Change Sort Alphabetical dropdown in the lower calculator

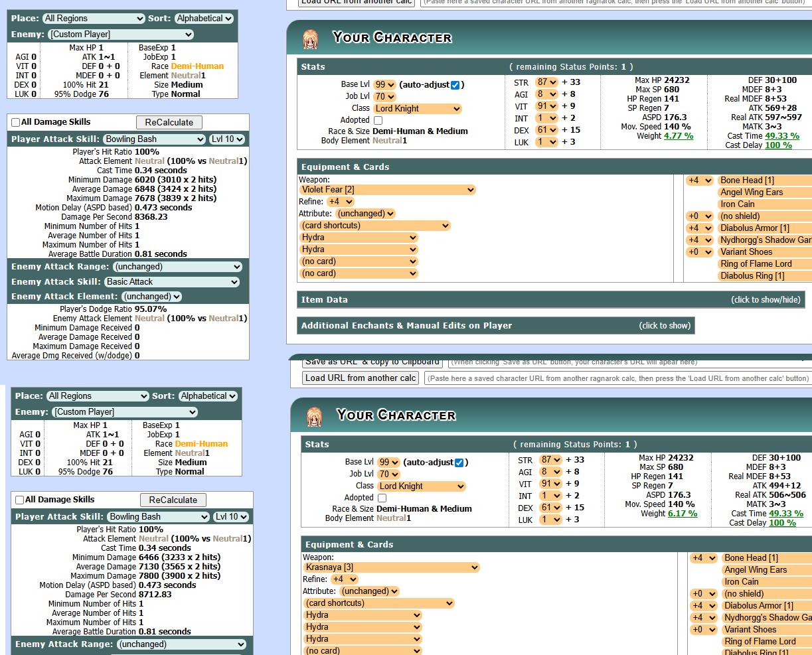point(208,396)
